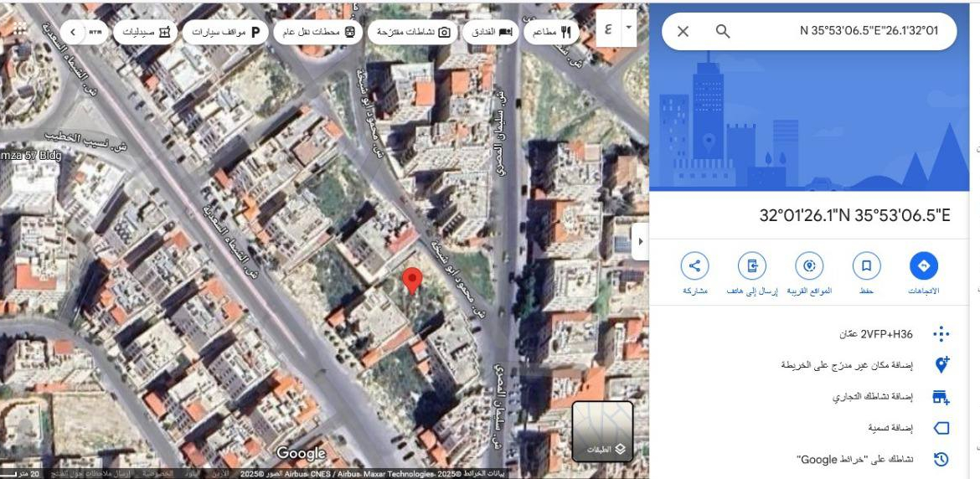Clear the search with the X icon
Image resolution: width=980 pixels, height=479 pixels.
tap(683, 31)
